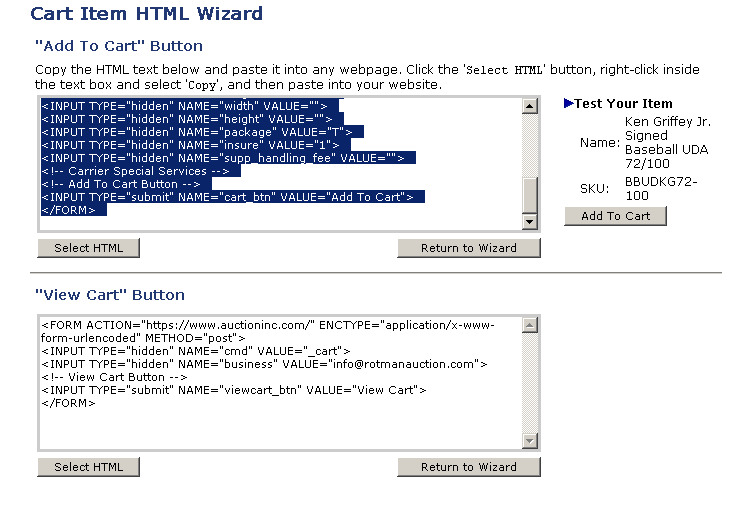Click Return to Wizard under View Cart code

(469, 467)
